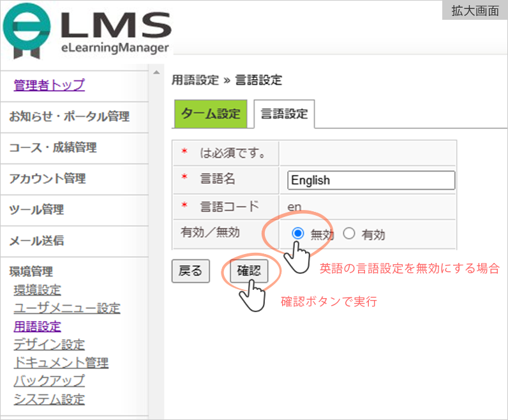Open ツール管理 menu
The height and width of the screenshot is (420, 508).
(36, 209)
